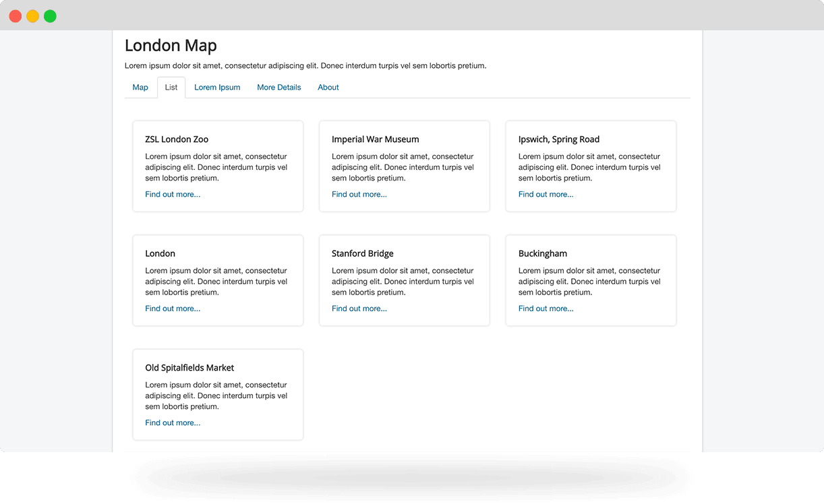Click the red close window button
Viewport: 824px width, 504px height.
[15, 16]
